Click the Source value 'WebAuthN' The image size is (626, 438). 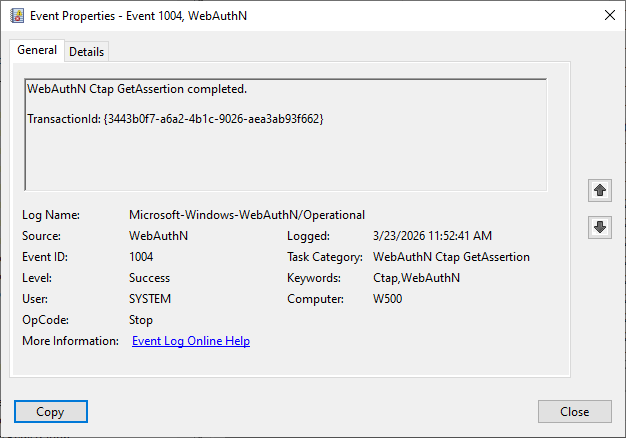(158, 236)
